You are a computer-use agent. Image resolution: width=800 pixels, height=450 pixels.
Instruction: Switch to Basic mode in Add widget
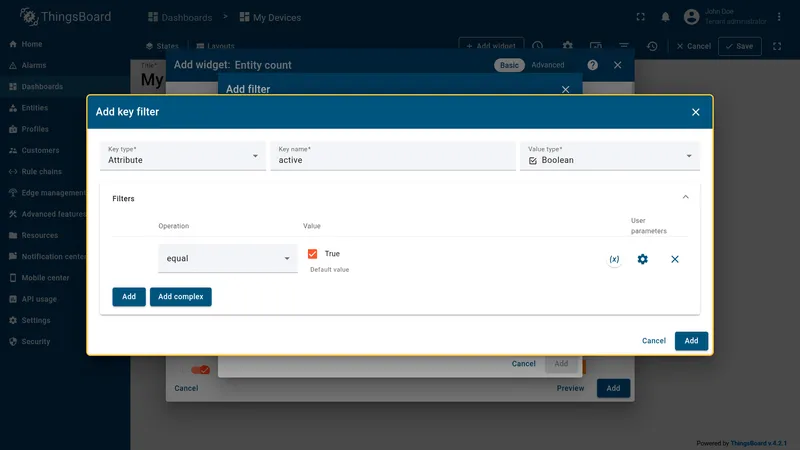(509, 65)
